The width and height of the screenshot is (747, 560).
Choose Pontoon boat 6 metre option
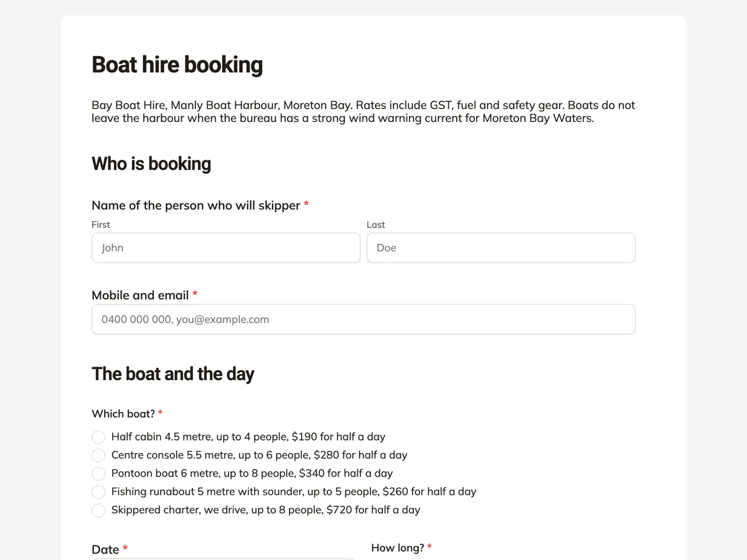point(98,474)
